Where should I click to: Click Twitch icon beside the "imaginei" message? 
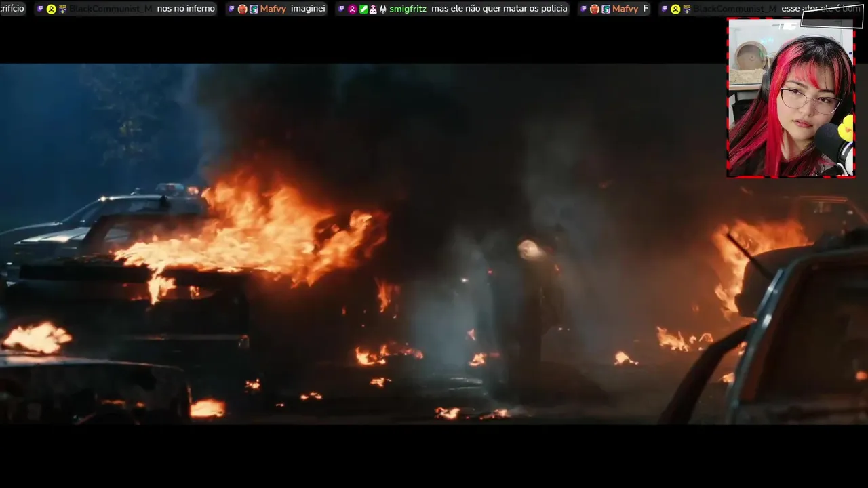click(231, 9)
